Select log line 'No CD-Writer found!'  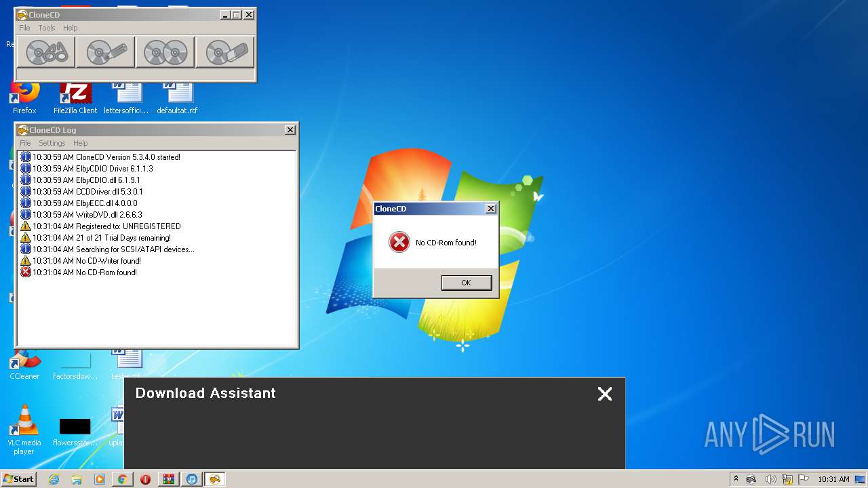click(81, 261)
